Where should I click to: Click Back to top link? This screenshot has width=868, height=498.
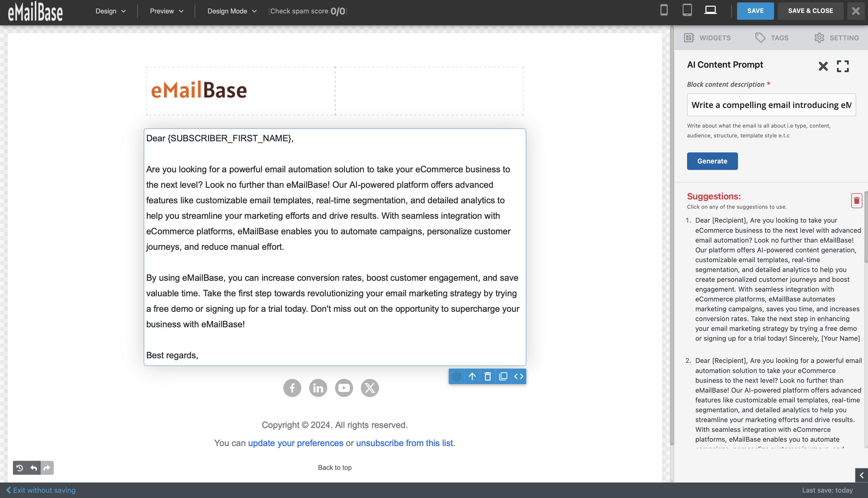pyautogui.click(x=335, y=467)
